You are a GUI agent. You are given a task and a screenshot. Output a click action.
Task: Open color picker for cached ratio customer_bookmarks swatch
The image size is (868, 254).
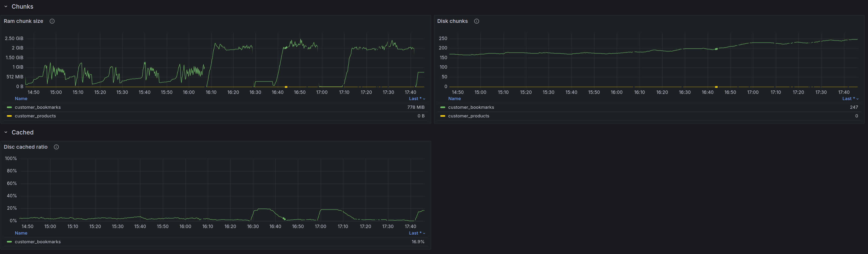coord(9,242)
